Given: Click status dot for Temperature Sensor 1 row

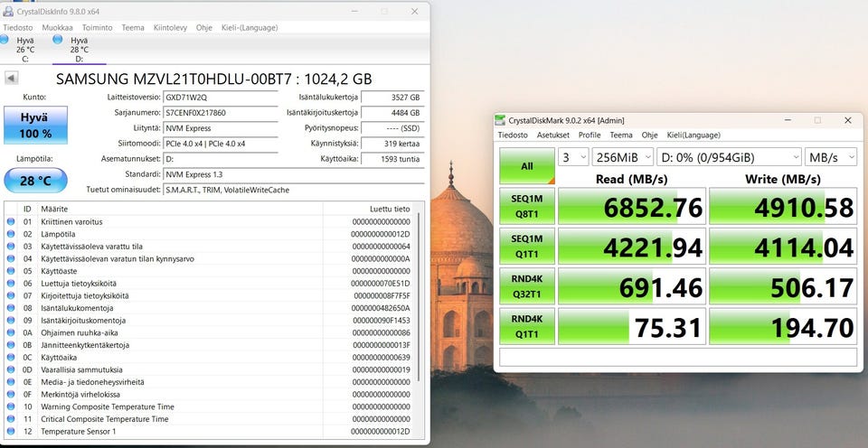Looking at the screenshot, I should pyautogui.click(x=11, y=432).
